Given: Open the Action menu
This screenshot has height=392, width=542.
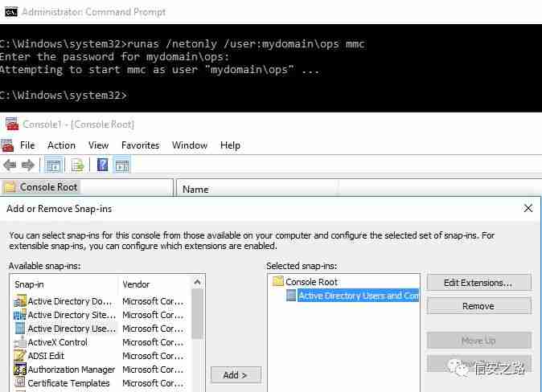Looking at the screenshot, I should tap(62, 145).
